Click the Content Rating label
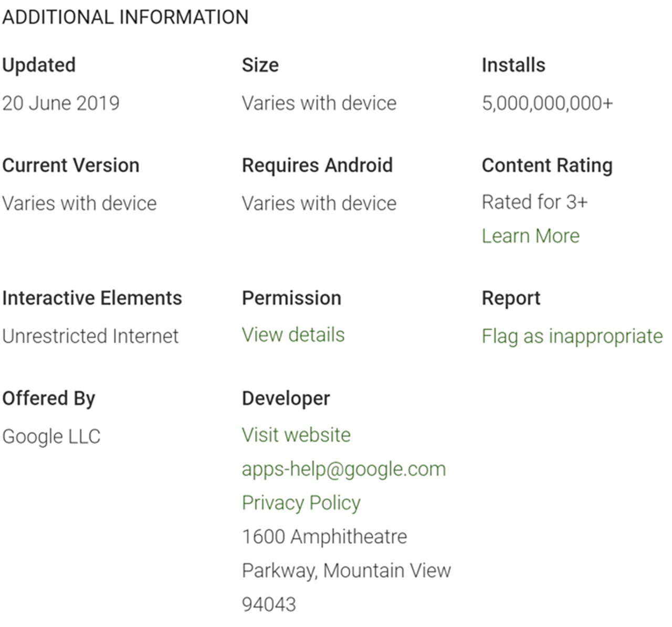 click(x=547, y=165)
